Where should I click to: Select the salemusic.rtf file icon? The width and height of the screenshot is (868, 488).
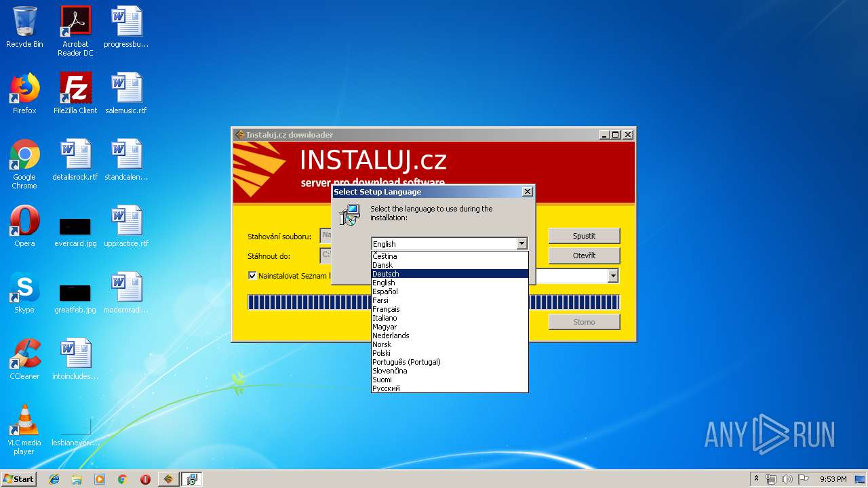[126, 94]
